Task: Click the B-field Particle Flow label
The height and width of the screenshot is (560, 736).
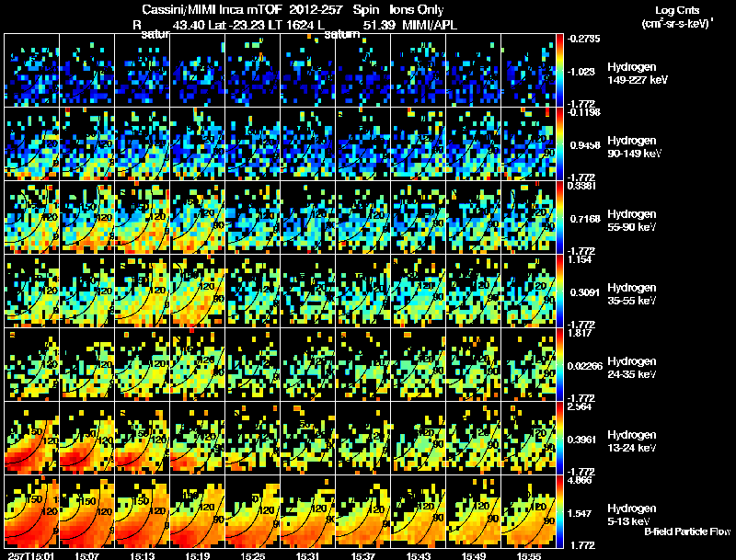Action: (x=687, y=531)
